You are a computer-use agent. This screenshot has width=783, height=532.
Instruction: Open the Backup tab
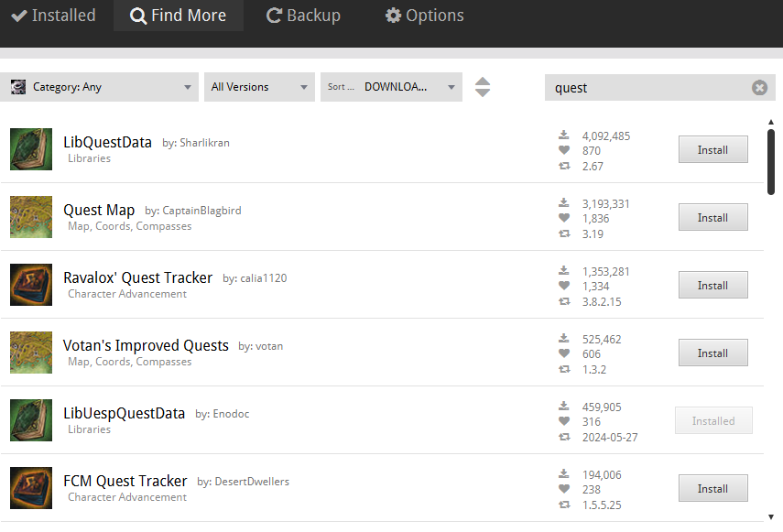(303, 16)
